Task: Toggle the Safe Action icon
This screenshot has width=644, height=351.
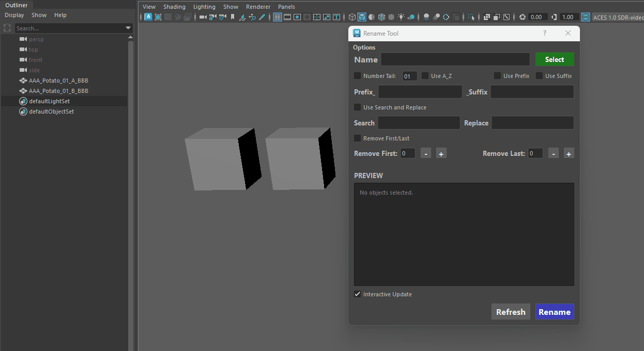Action: coord(327,17)
